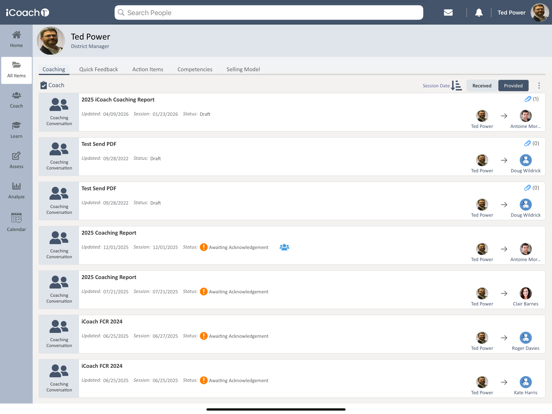Open 2025 Coaching Report updated 07/21/2025
This screenshot has height=414, width=552.
[109, 277]
